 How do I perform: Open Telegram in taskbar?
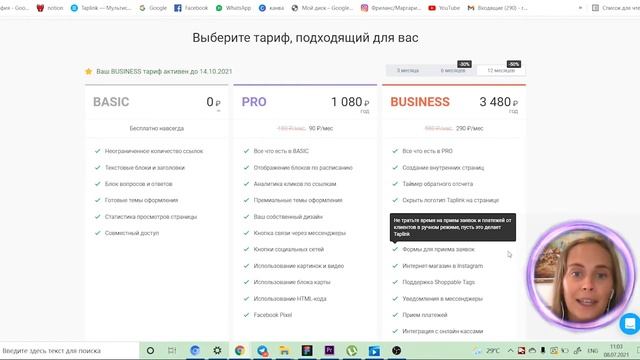(262, 351)
